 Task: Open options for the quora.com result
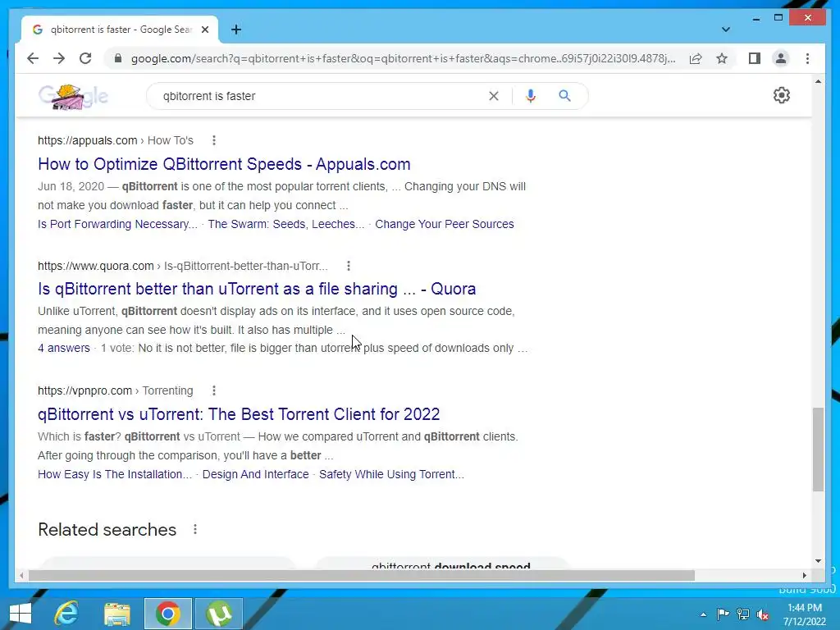[348, 266]
